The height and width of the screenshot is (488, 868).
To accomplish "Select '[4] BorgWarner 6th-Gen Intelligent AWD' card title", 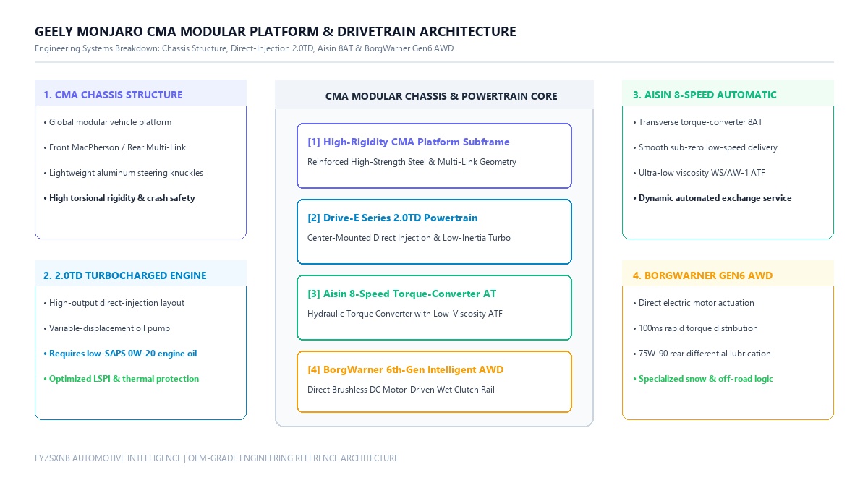I will [406, 369].
